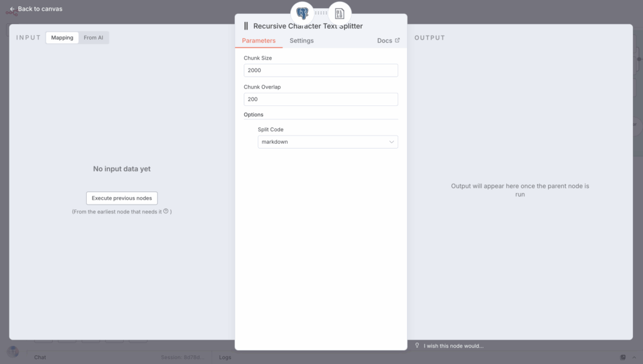The height and width of the screenshot is (364, 643).
Task: Click the 'I wish this node would...' link
Action: click(x=453, y=346)
